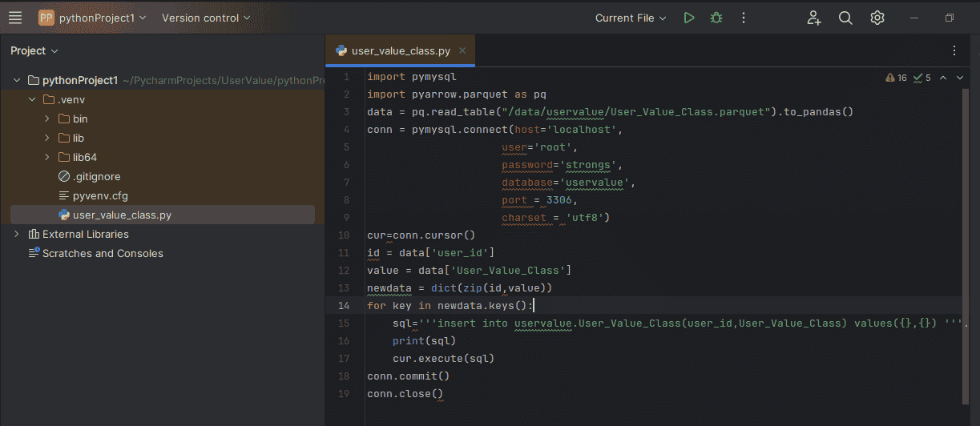980x426 pixels.
Task: Expand the bin folder
Action: [x=47, y=119]
